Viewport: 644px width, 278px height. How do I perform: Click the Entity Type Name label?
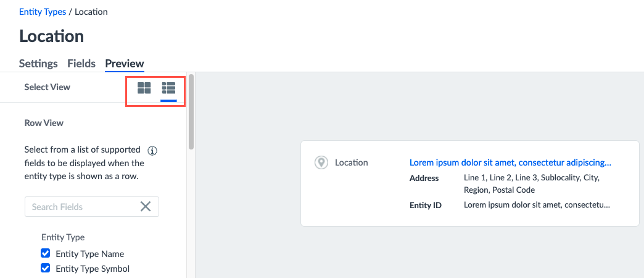tap(90, 254)
